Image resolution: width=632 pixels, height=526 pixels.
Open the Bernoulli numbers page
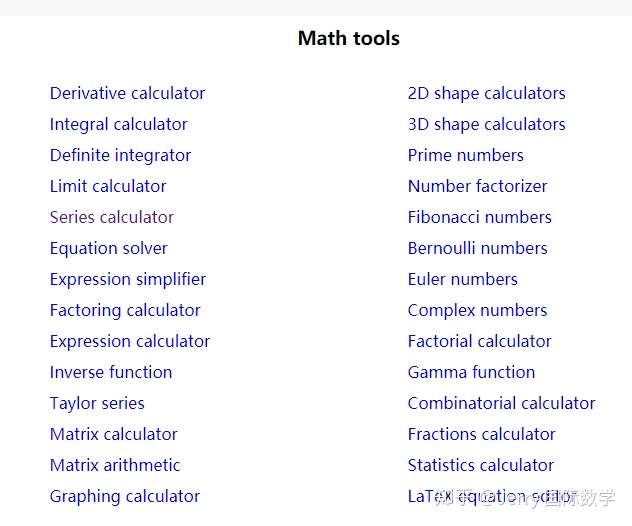(x=477, y=248)
